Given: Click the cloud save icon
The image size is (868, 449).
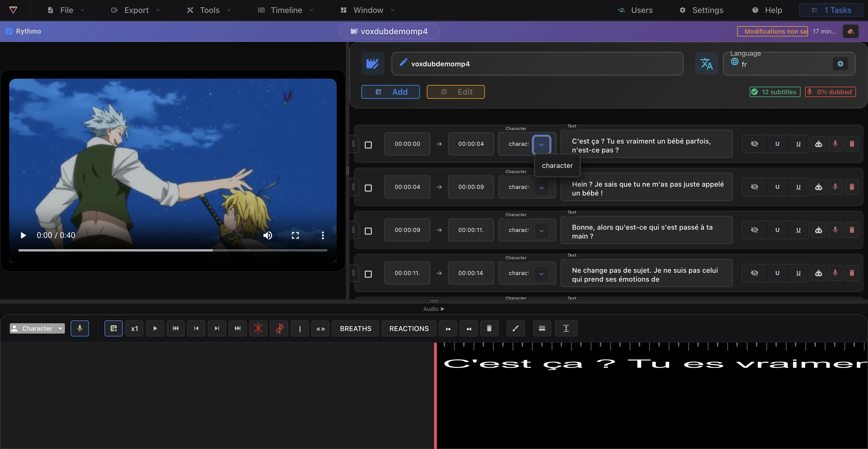Looking at the screenshot, I should [x=850, y=31].
